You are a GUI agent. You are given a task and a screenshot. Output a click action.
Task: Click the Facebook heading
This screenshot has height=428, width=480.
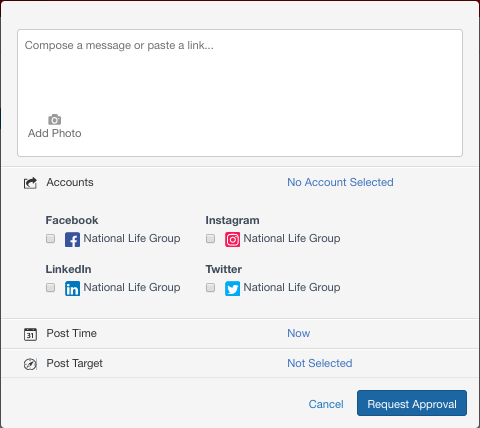72,220
